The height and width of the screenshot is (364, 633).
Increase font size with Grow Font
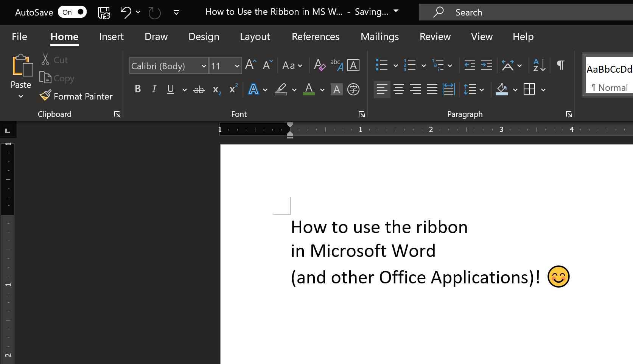click(250, 65)
